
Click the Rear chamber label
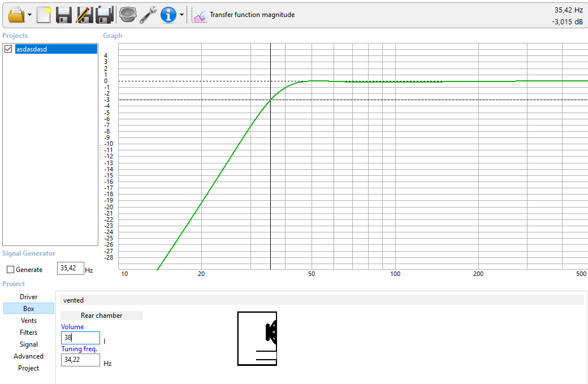click(102, 316)
